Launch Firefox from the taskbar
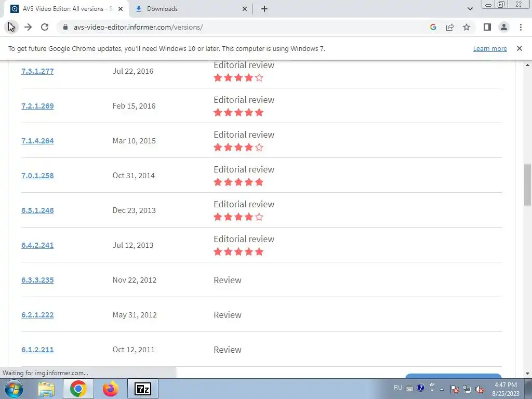 click(x=111, y=389)
